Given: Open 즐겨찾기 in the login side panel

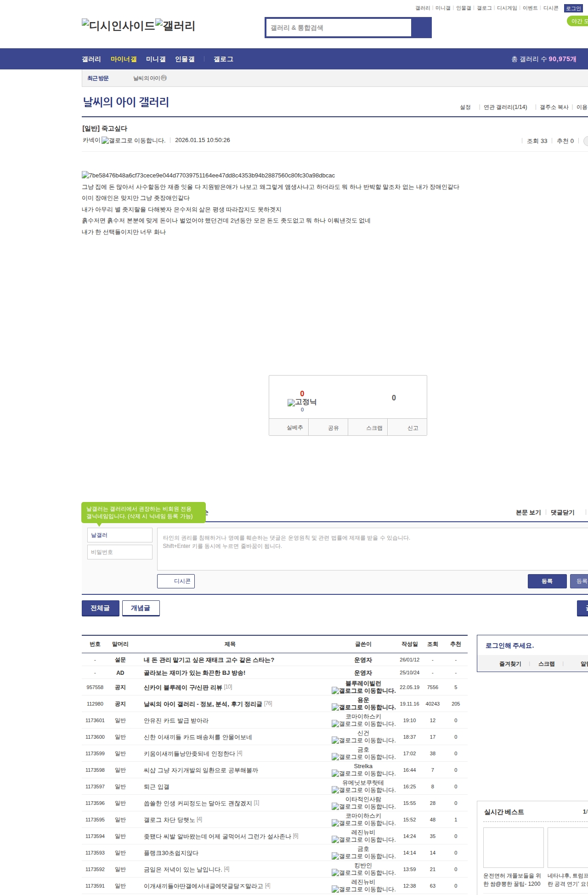Looking at the screenshot, I should 510,664.
